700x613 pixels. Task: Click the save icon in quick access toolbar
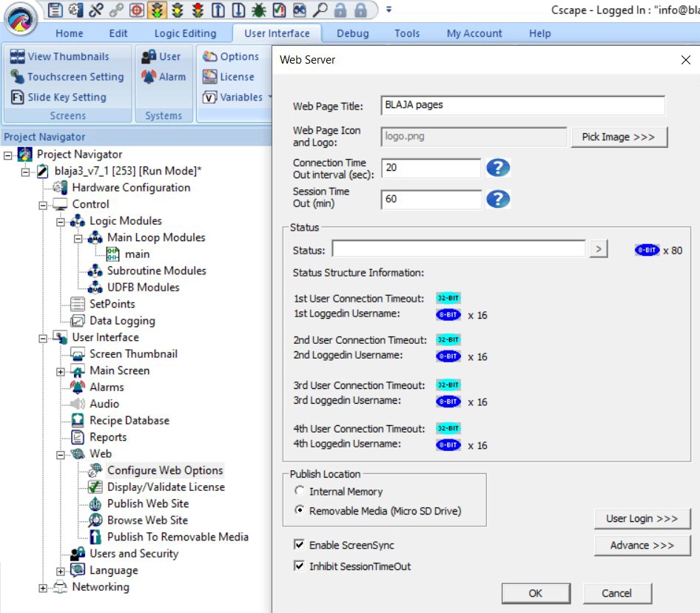tap(55, 10)
